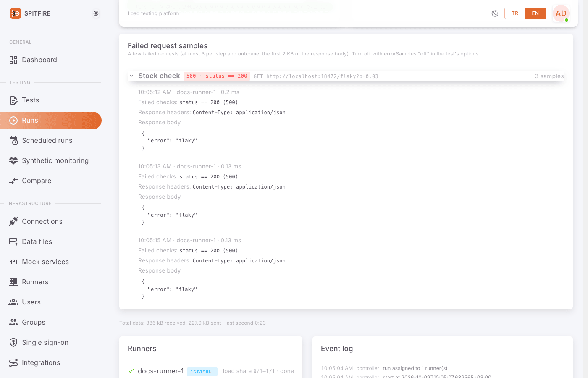Click the 'Failed request samples' heading
This screenshot has height=378, width=588.
(168, 46)
